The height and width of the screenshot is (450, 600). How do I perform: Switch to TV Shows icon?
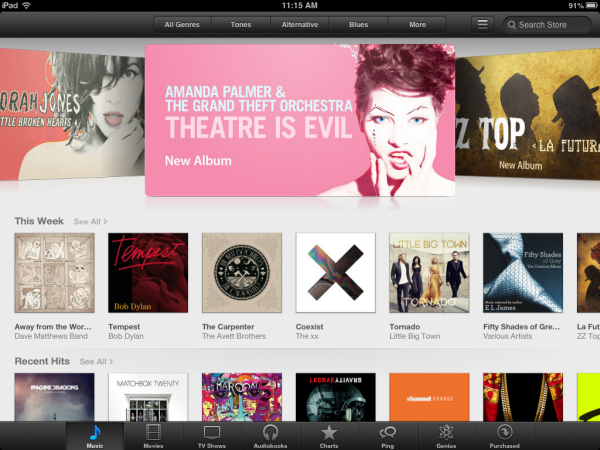[x=211, y=432]
